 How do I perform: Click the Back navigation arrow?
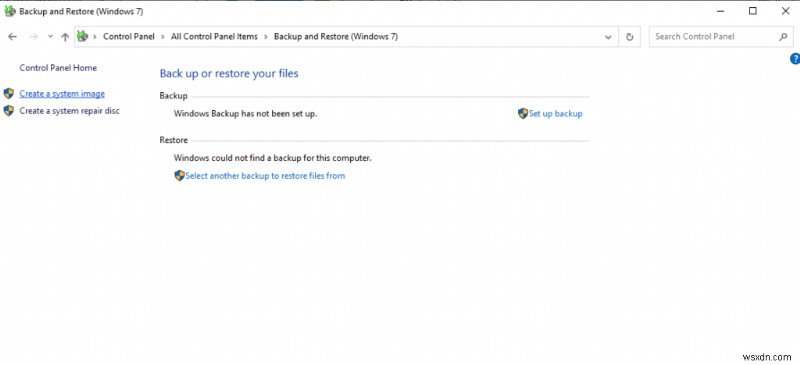coord(13,37)
